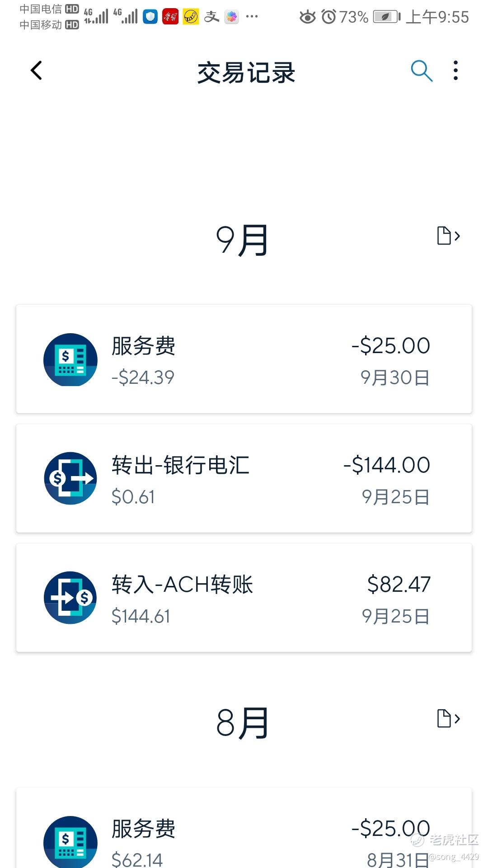Tap the 9月 month heading
Screen dimensions: 488x868
(242, 240)
